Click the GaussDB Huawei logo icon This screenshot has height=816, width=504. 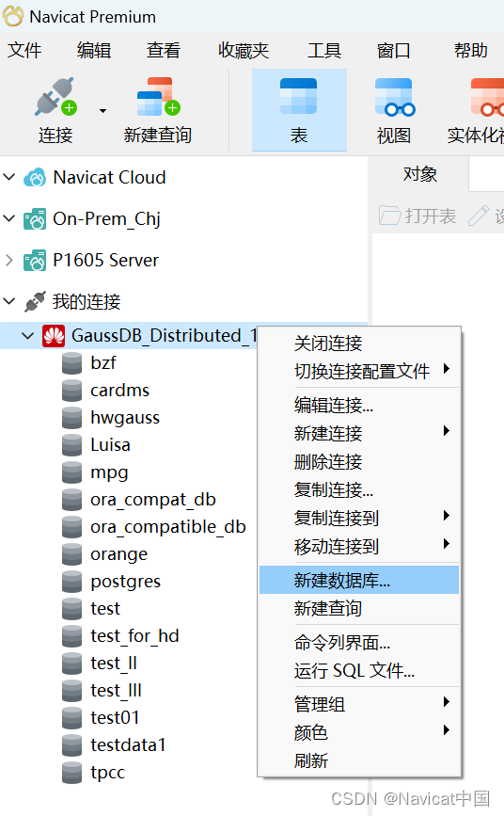click(x=54, y=336)
